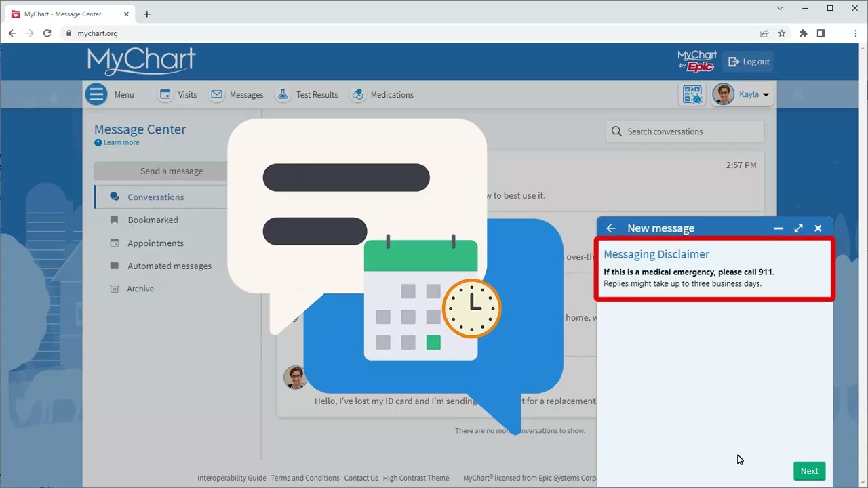Open the Terms and Conditions link
This screenshot has height=488, width=868.
[305, 478]
